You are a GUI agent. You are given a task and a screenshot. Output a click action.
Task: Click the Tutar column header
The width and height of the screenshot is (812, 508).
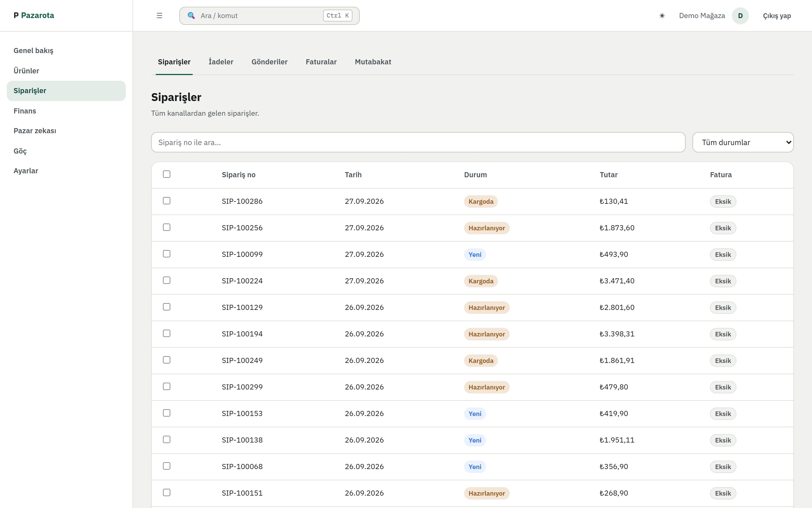(x=608, y=175)
